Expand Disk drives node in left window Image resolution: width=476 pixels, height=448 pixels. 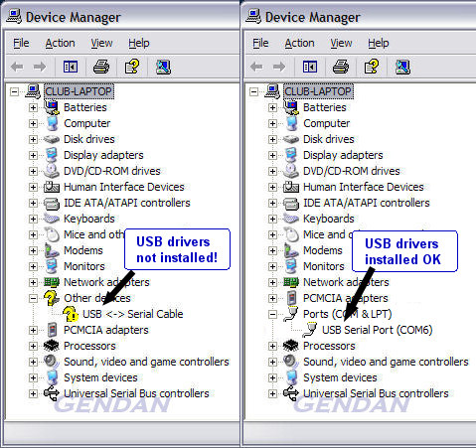click(x=33, y=139)
